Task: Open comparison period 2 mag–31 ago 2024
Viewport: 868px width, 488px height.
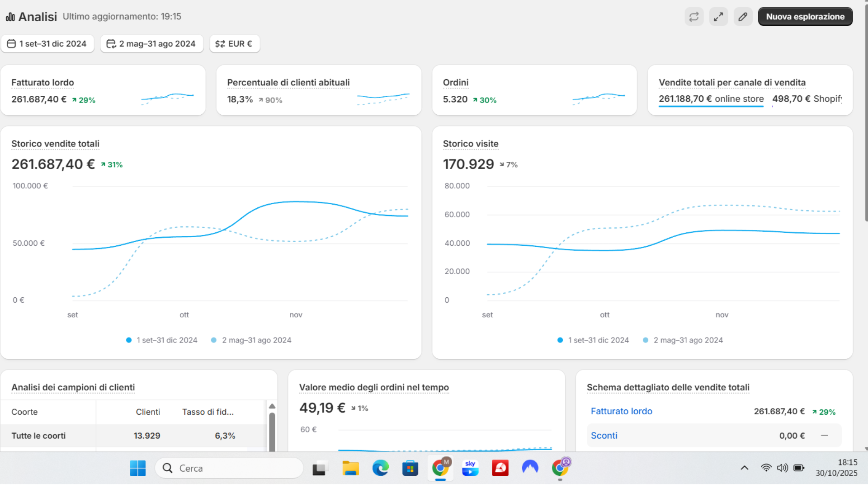Action: tap(152, 44)
